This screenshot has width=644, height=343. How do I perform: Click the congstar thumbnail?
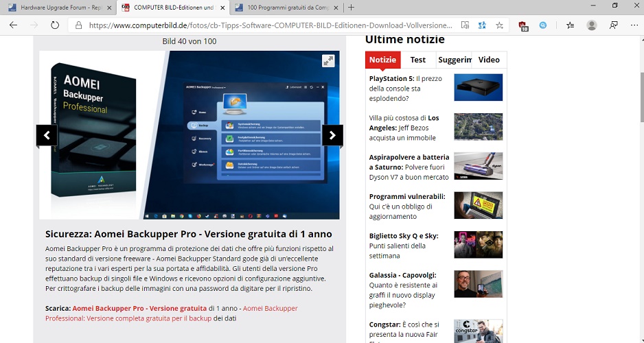pos(478,331)
